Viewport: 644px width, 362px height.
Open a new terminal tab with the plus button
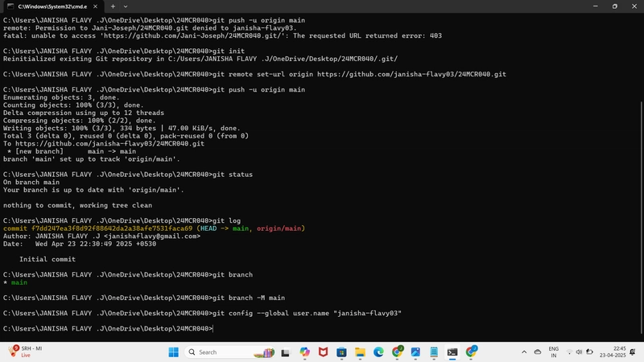point(113,6)
